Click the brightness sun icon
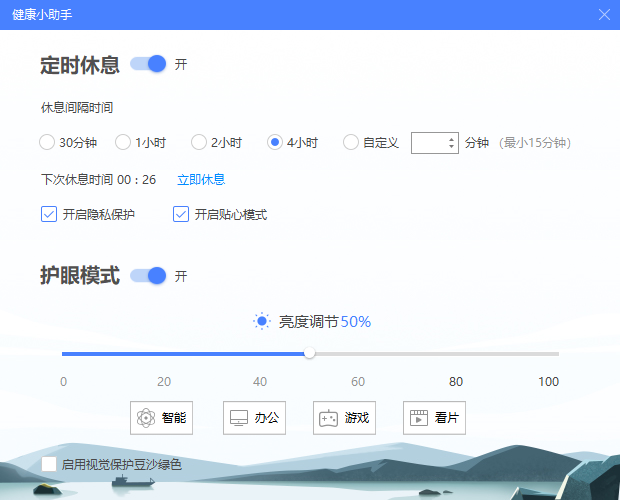 tap(262, 321)
